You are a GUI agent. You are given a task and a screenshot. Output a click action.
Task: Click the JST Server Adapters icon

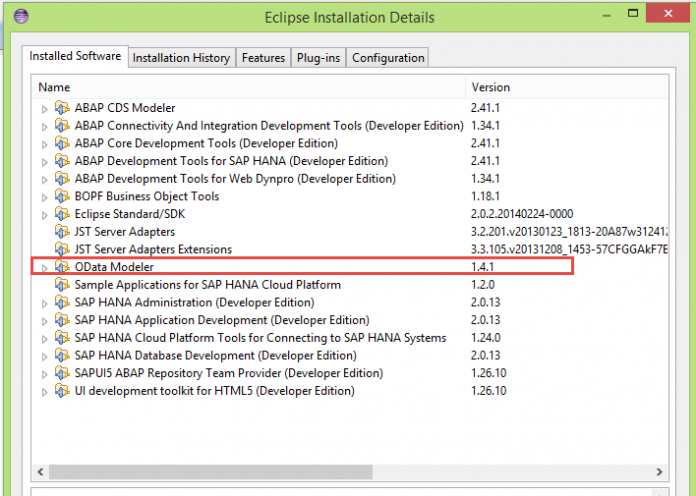(62, 232)
